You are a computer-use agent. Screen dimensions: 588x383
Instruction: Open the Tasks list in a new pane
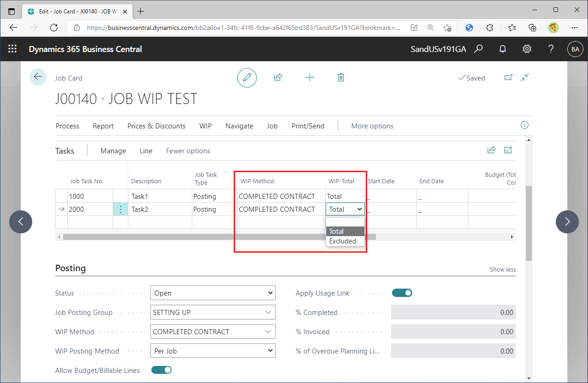(507, 150)
